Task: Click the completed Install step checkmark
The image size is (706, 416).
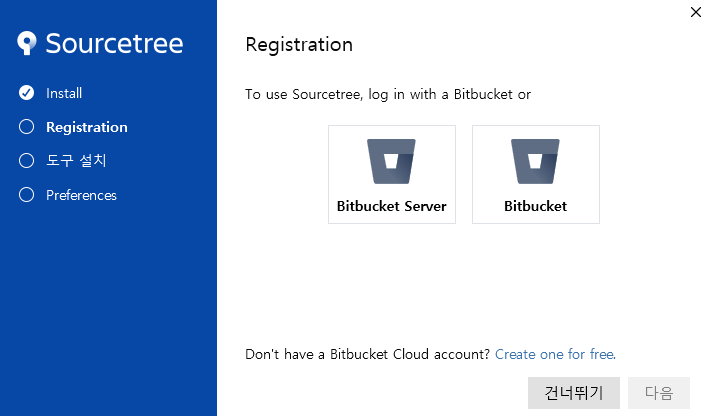Action: tap(27, 93)
